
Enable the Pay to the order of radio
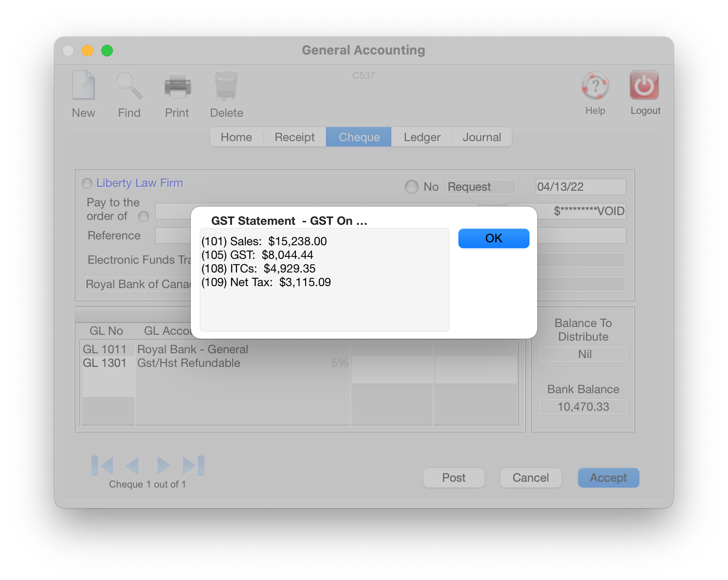[x=144, y=217]
